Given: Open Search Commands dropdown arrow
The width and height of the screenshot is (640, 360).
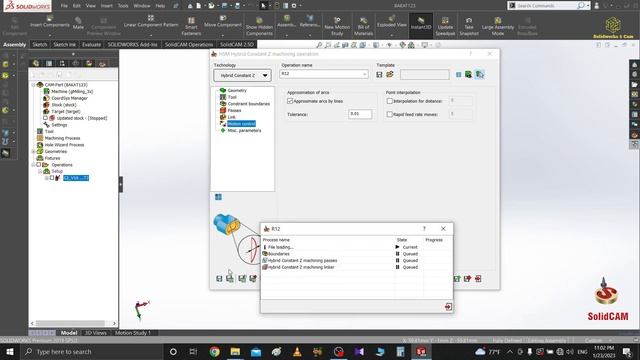Looking at the screenshot, I should (x=588, y=6).
